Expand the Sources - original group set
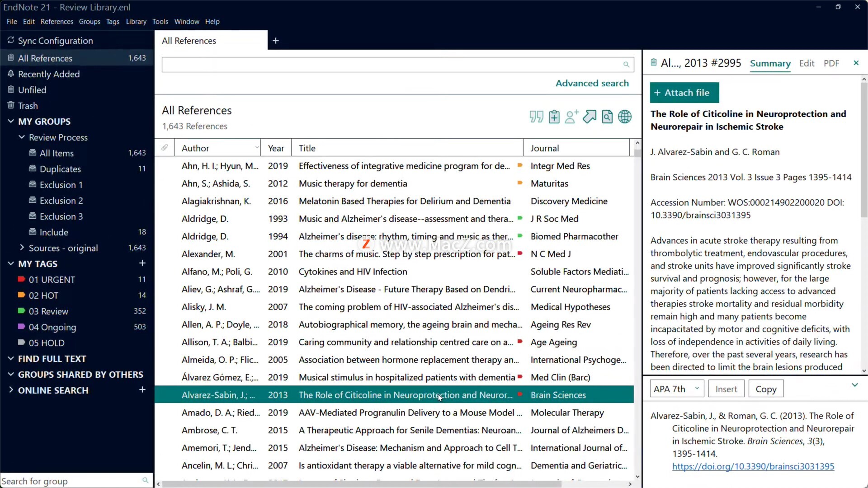 21,248
